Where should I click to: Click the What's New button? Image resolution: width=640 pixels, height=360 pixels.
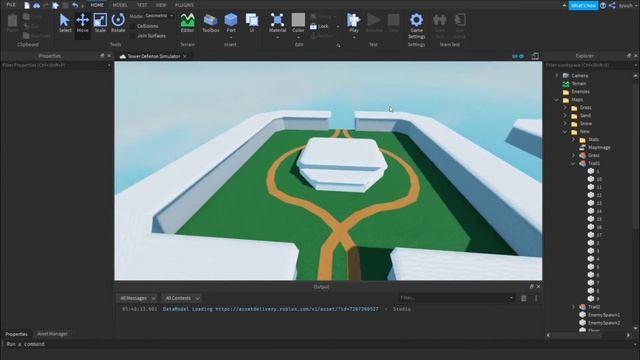(x=583, y=5)
